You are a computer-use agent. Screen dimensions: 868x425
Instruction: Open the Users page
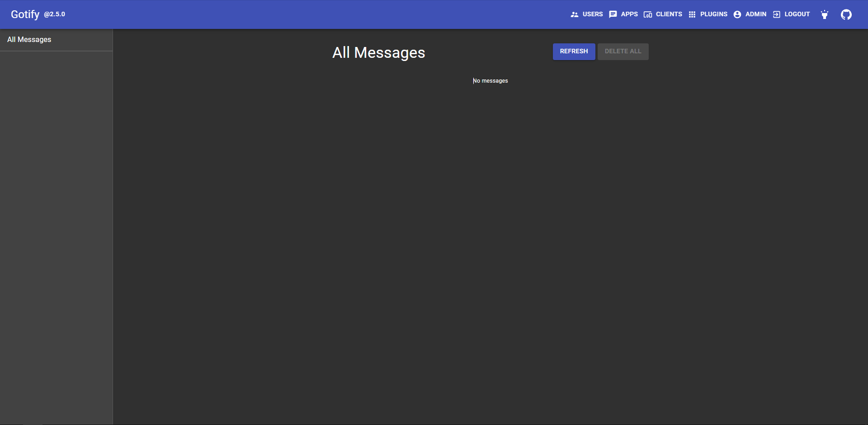pos(587,14)
